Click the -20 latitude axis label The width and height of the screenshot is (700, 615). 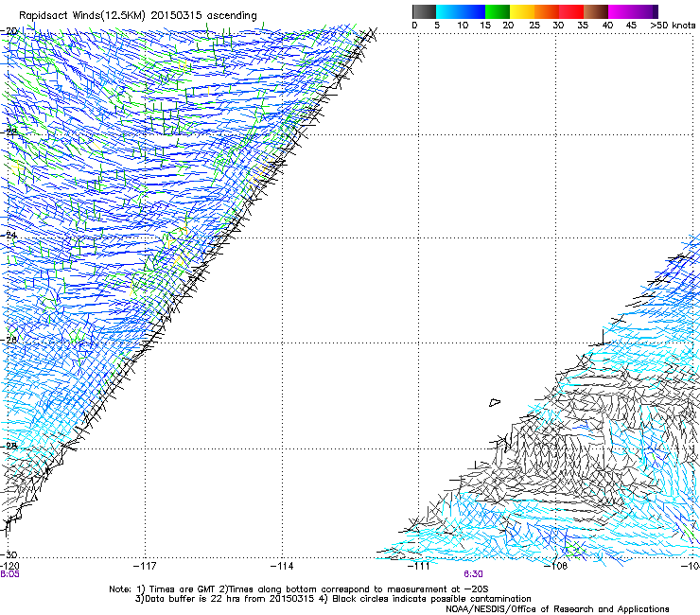[x=9, y=31]
